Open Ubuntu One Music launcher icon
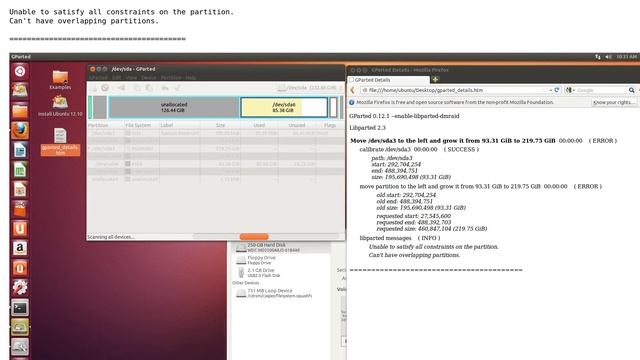The image size is (640, 360). (x=20, y=268)
